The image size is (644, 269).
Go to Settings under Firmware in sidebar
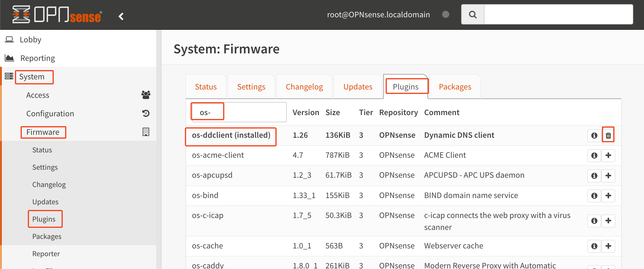point(45,167)
